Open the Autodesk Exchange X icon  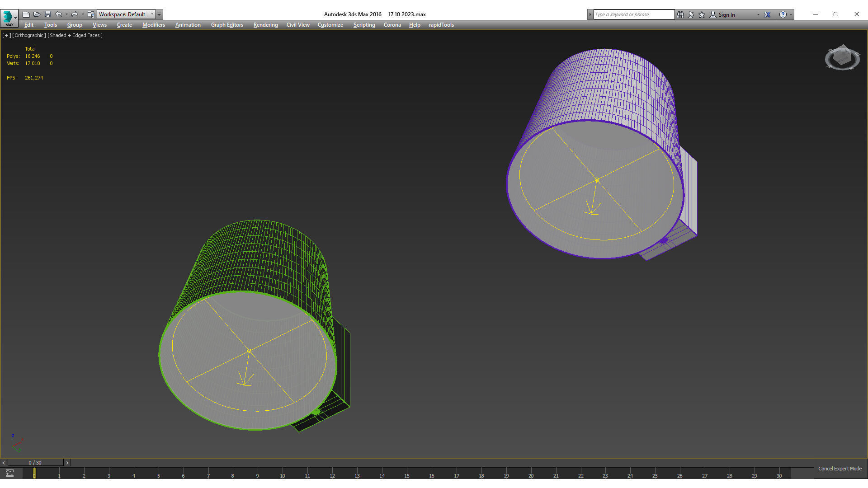pyautogui.click(x=767, y=14)
